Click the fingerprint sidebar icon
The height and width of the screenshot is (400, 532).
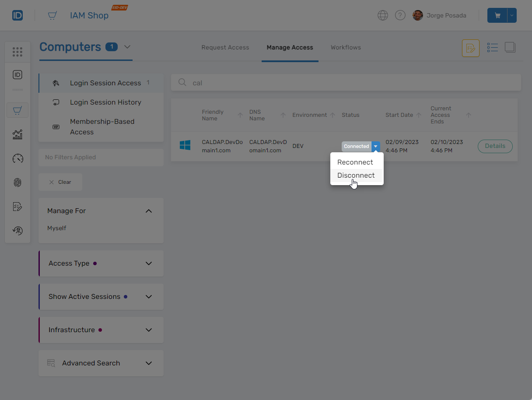coord(17,182)
